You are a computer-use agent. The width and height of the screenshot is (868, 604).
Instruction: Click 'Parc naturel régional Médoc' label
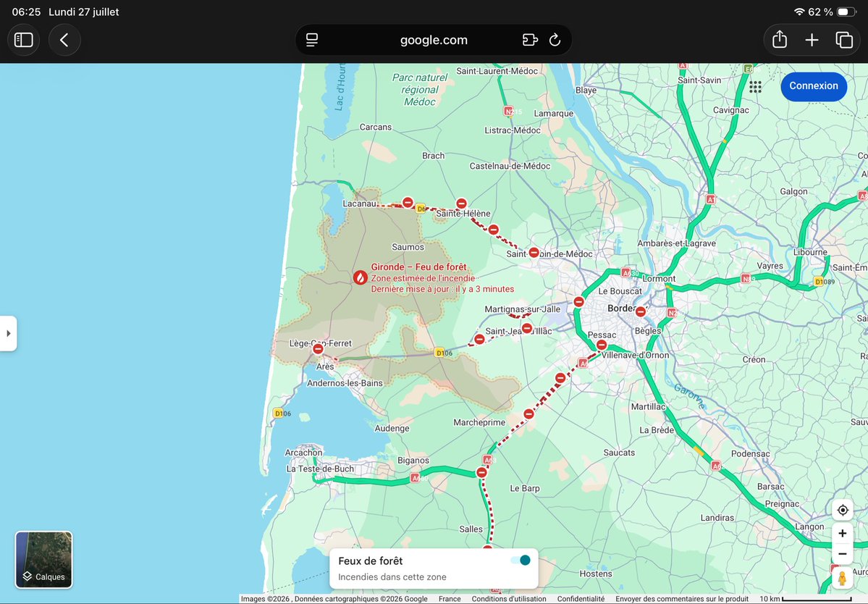point(420,90)
